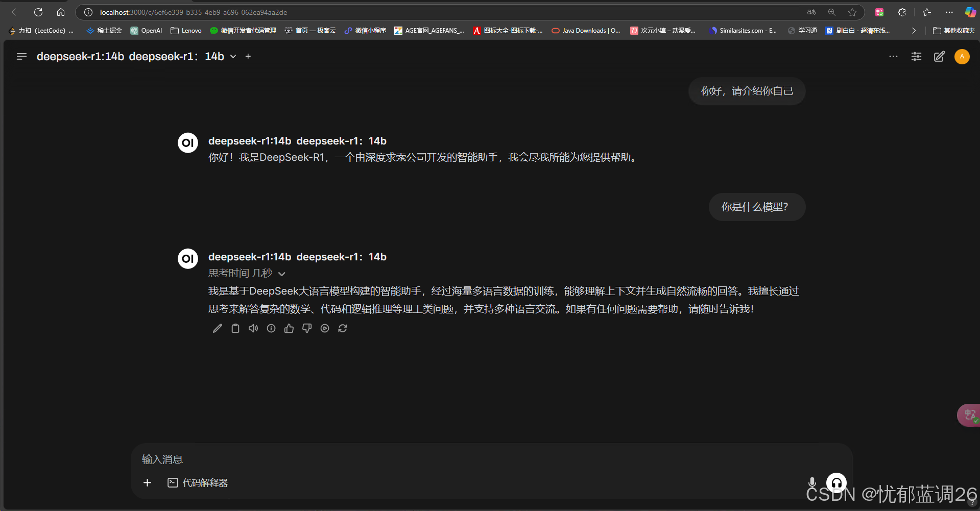
Task: Open browser settings and more menu
Action: point(949,12)
